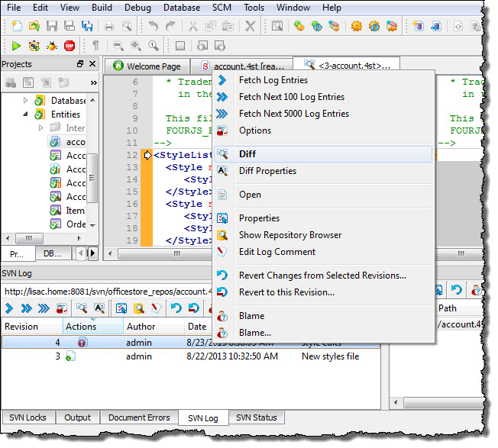Undo the last edit in the toolbar

[153, 27]
